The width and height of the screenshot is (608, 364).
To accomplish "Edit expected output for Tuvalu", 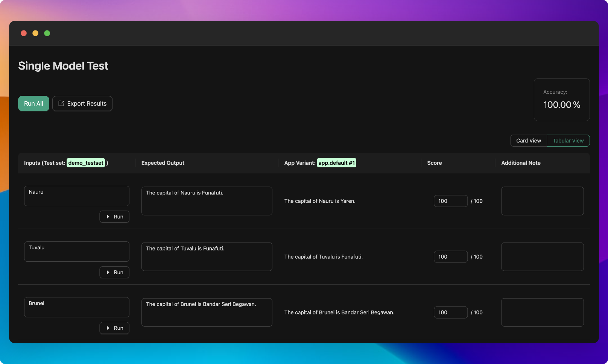I will (x=207, y=257).
